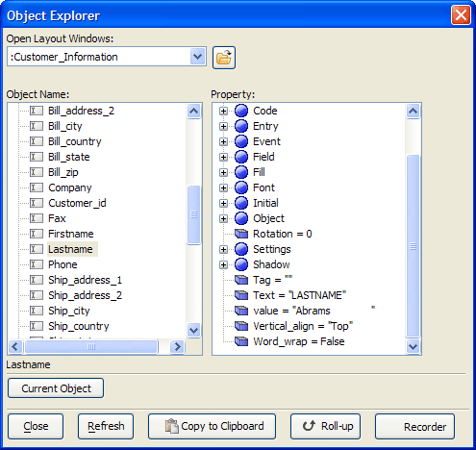Click the field icon beside Phone
Viewport: 476px width, 450px height.
coord(37,264)
